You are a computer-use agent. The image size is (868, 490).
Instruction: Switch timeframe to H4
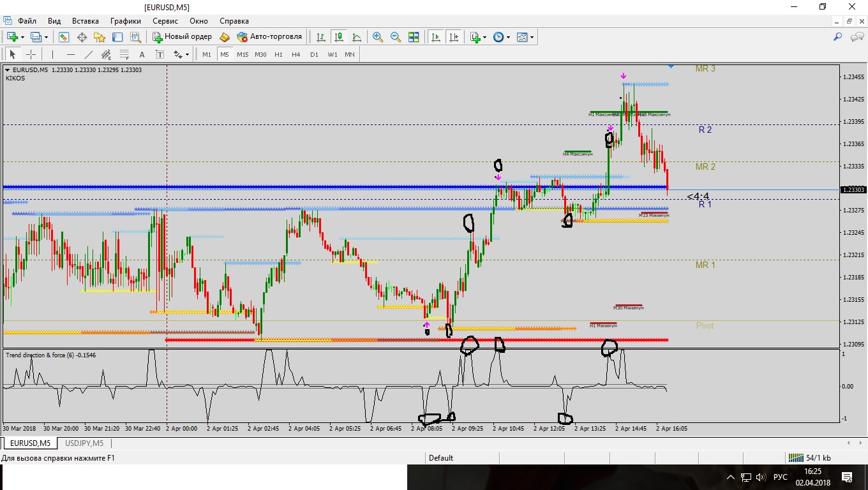(x=296, y=54)
